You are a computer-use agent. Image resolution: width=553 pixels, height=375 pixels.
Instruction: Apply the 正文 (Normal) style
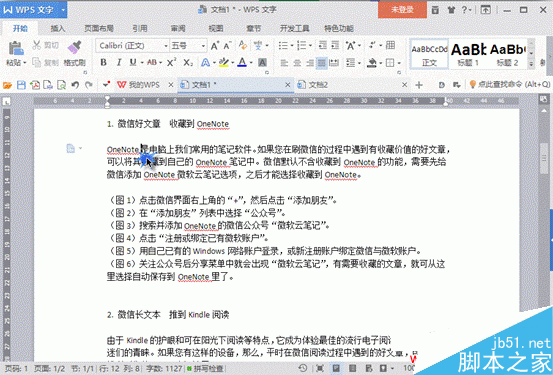click(429, 54)
